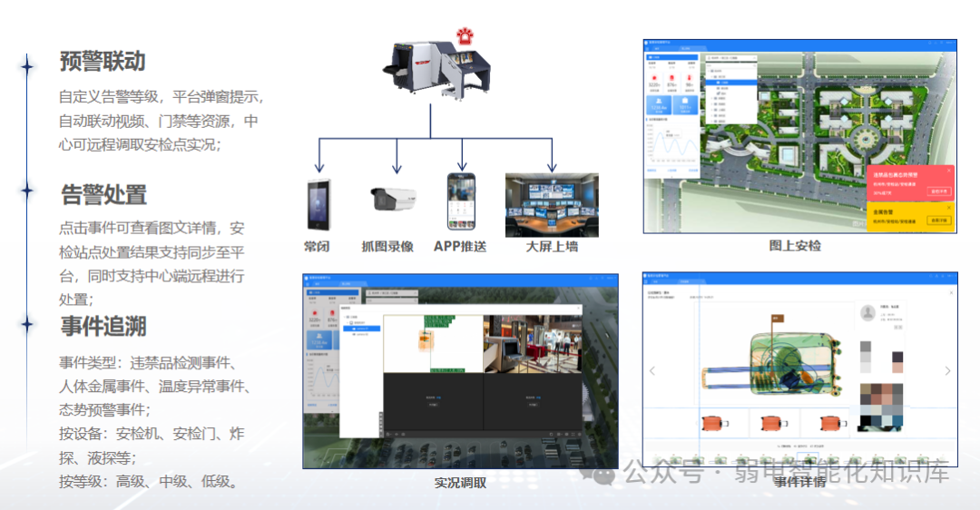Click the button in lower-right empty video pane
The height and width of the screenshot is (510, 980).
tap(533, 405)
